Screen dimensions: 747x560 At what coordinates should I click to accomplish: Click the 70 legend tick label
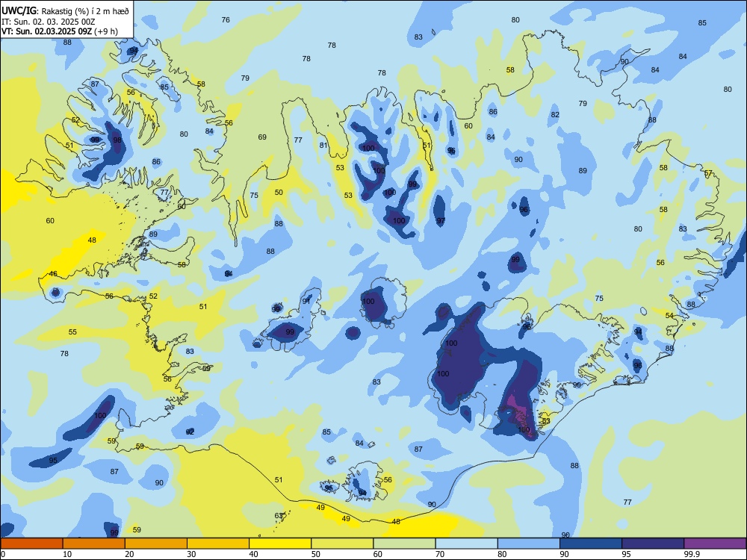coord(440,554)
